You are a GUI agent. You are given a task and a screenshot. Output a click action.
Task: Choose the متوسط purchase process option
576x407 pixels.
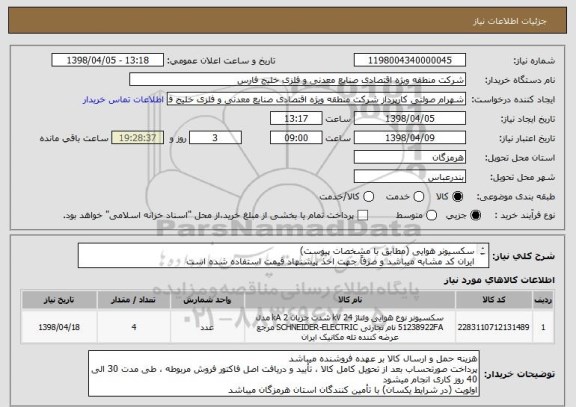(x=431, y=216)
